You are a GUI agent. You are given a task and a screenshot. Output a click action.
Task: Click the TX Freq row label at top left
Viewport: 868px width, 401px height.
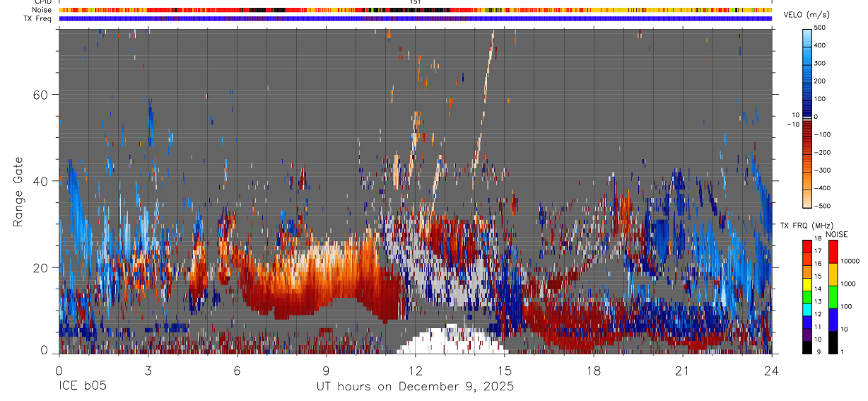tap(38, 18)
